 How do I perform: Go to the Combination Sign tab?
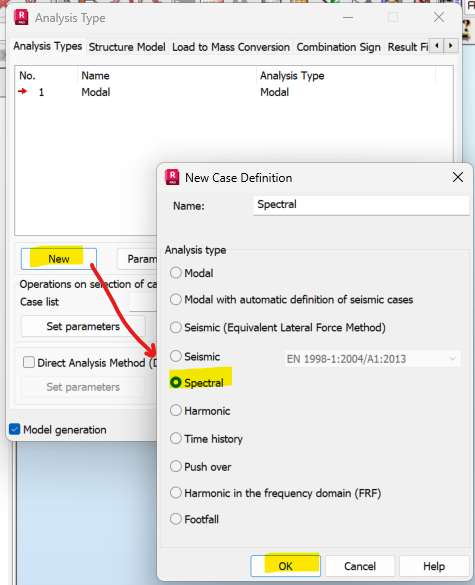[338, 47]
